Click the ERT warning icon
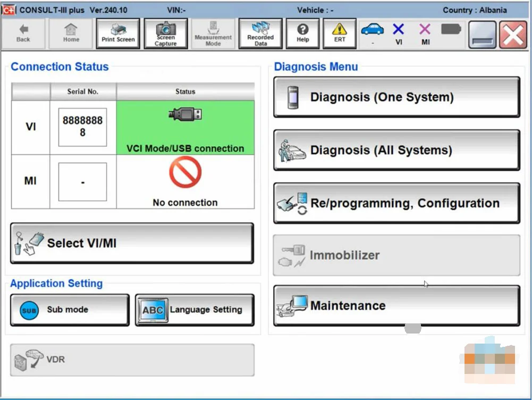This screenshot has width=532, height=400. [339, 33]
